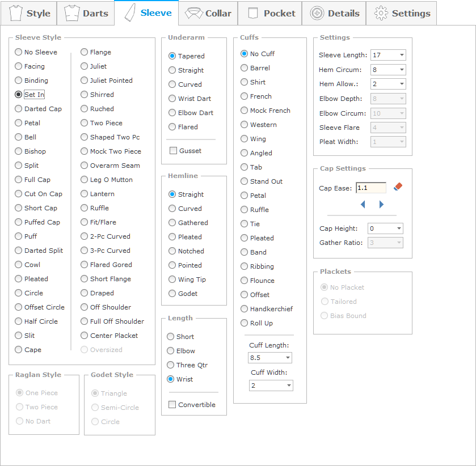The image size is (476, 466).
Task: Select the Bishop sleeve style
Action: pos(19,151)
